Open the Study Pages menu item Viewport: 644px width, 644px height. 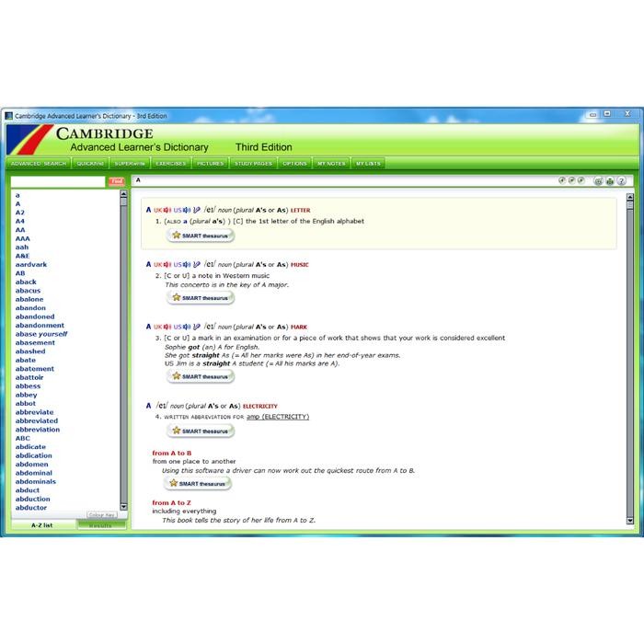point(253,164)
